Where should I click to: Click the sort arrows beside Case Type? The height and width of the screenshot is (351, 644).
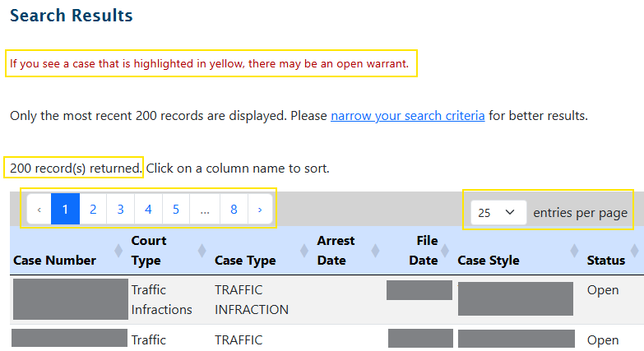[304, 251]
